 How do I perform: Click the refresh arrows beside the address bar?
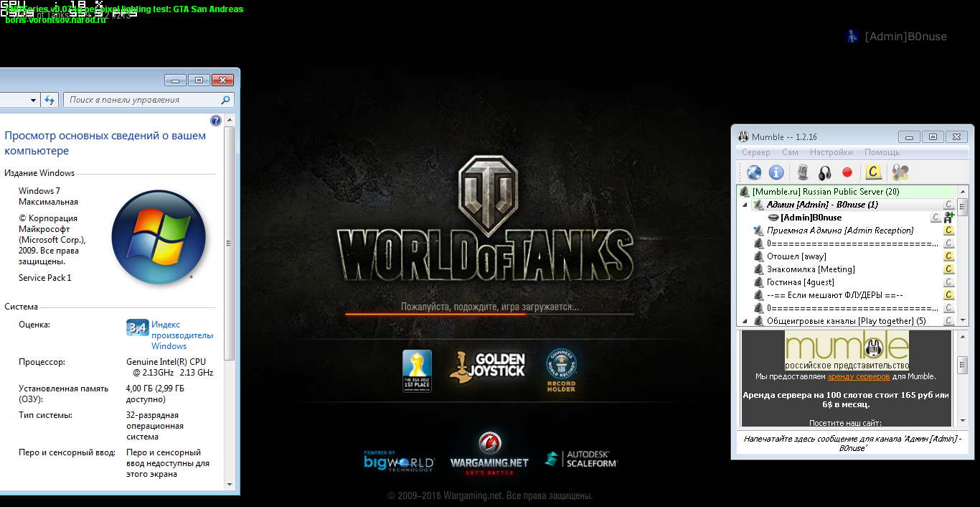coord(50,100)
